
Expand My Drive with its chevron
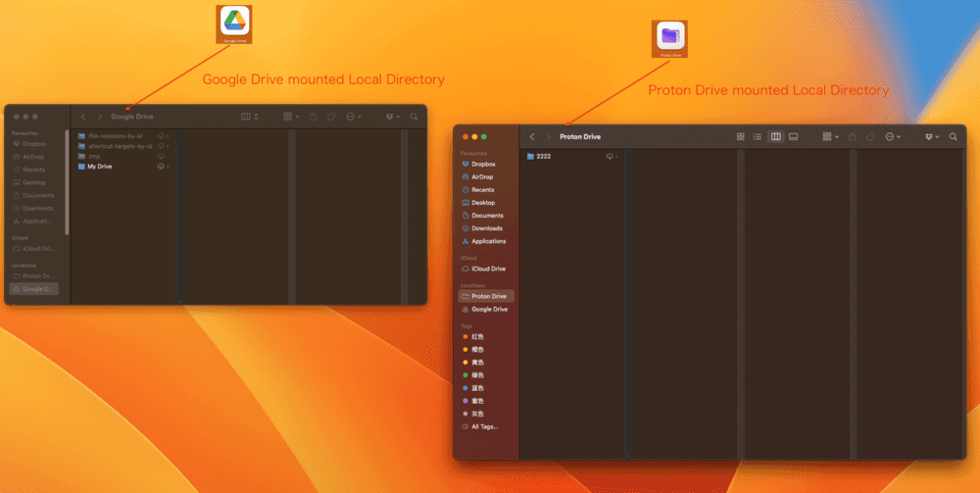click(x=168, y=167)
